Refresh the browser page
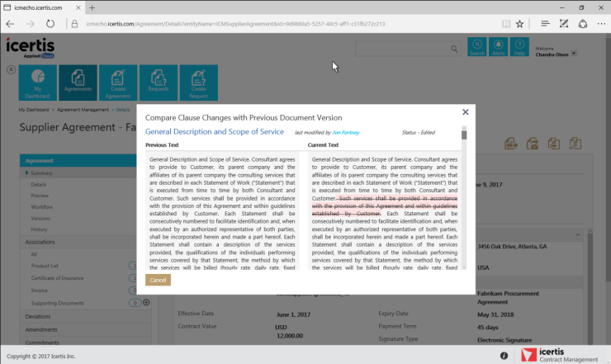Viewport: 611px width, 364px height. pyautogui.click(x=50, y=24)
